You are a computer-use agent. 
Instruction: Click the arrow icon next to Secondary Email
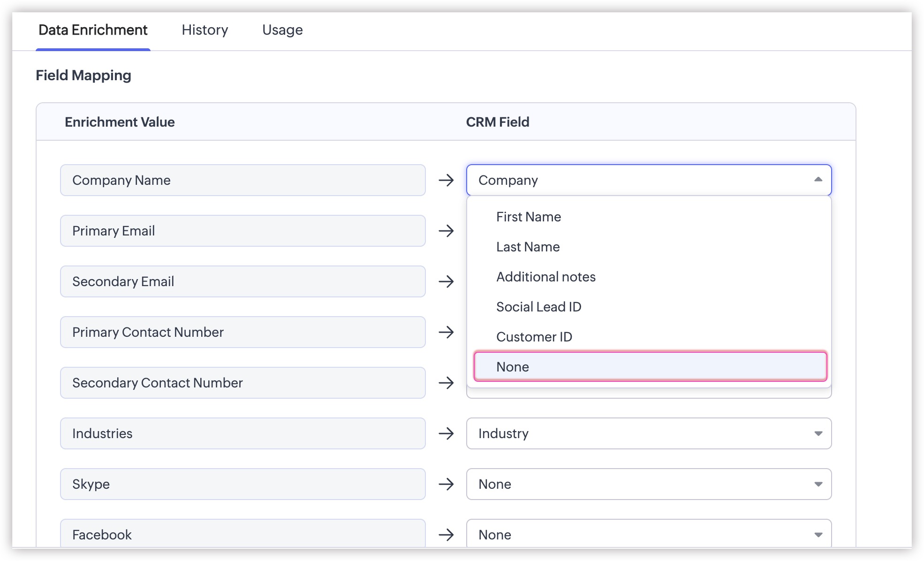(446, 281)
